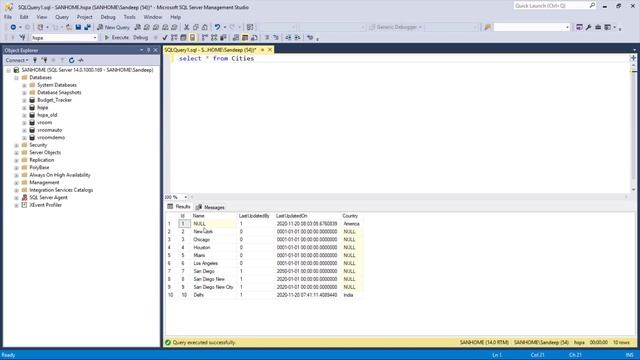Click the Save All icon

(x=87, y=27)
